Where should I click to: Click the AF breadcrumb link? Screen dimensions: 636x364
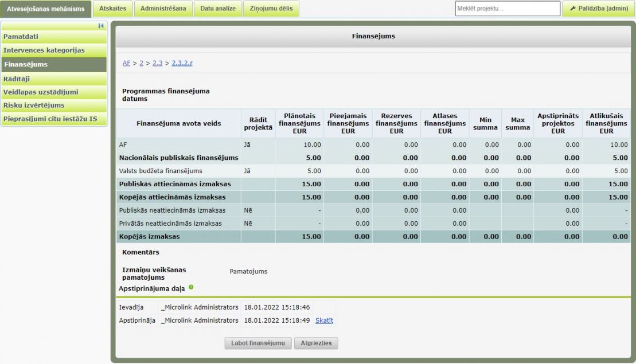[126, 63]
